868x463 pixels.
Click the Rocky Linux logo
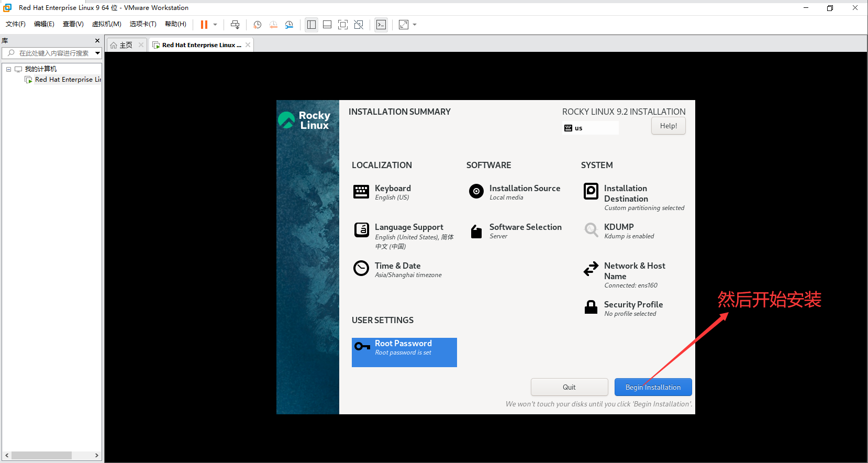pyautogui.click(x=304, y=120)
